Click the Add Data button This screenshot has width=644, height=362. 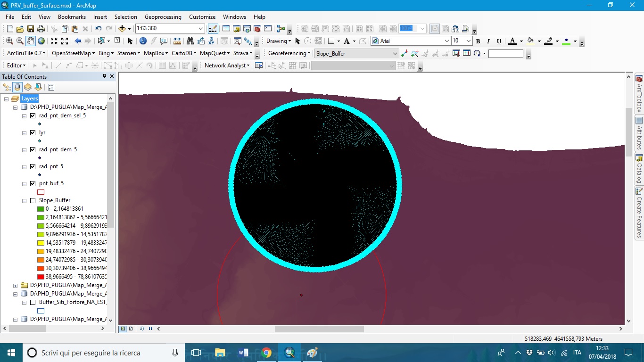coord(122,29)
